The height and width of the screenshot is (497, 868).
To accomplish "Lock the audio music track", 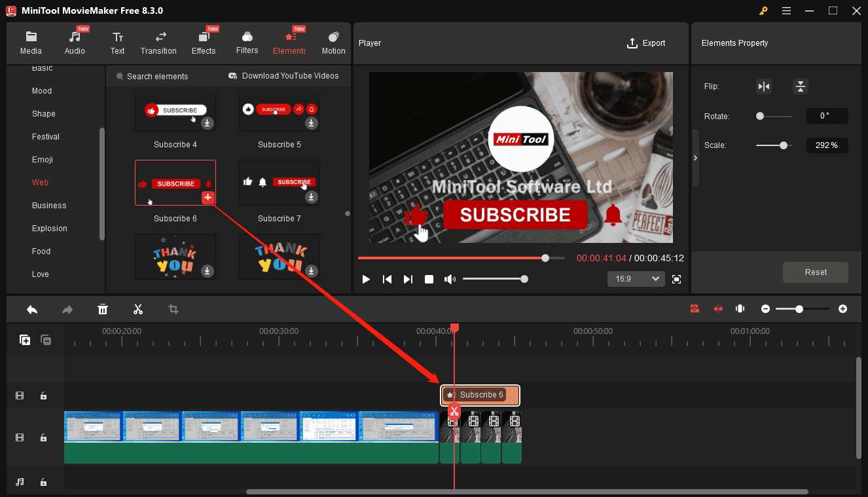I will point(43,482).
